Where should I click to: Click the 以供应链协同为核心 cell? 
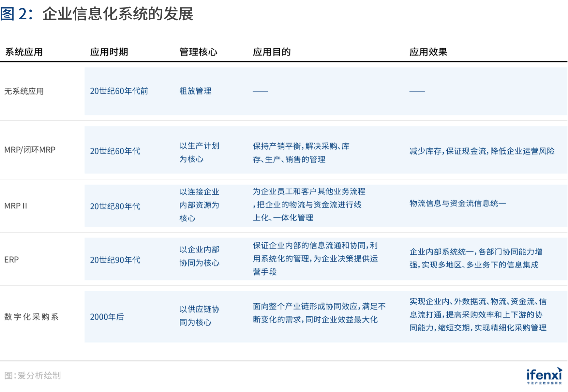coord(199,316)
